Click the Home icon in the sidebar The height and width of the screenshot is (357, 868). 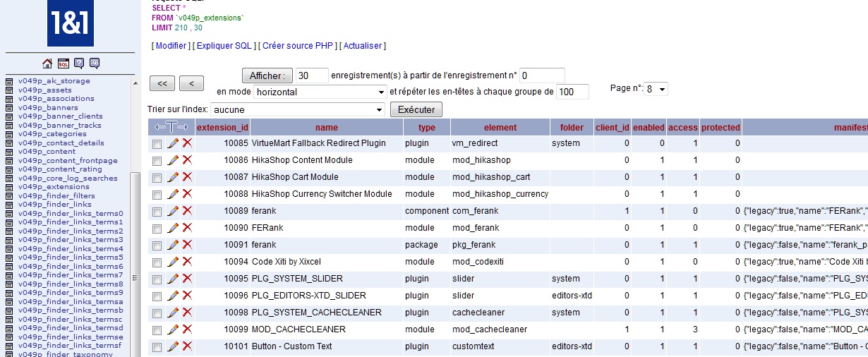(48, 63)
